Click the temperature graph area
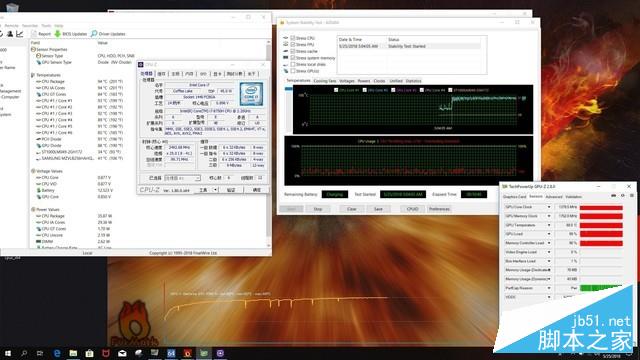 (x=413, y=109)
